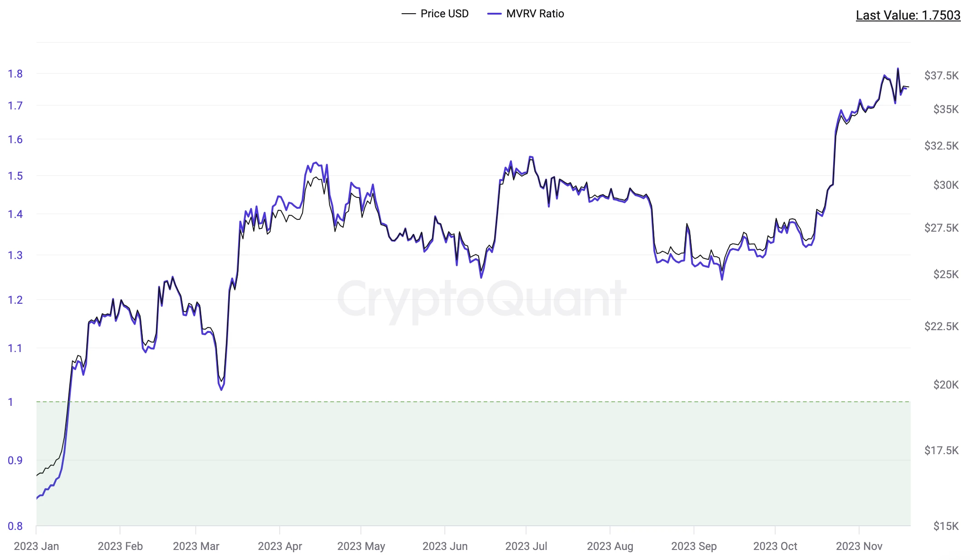The height and width of the screenshot is (560, 970).
Task: Click the 1 label on the left axis
Action: pos(10,402)
